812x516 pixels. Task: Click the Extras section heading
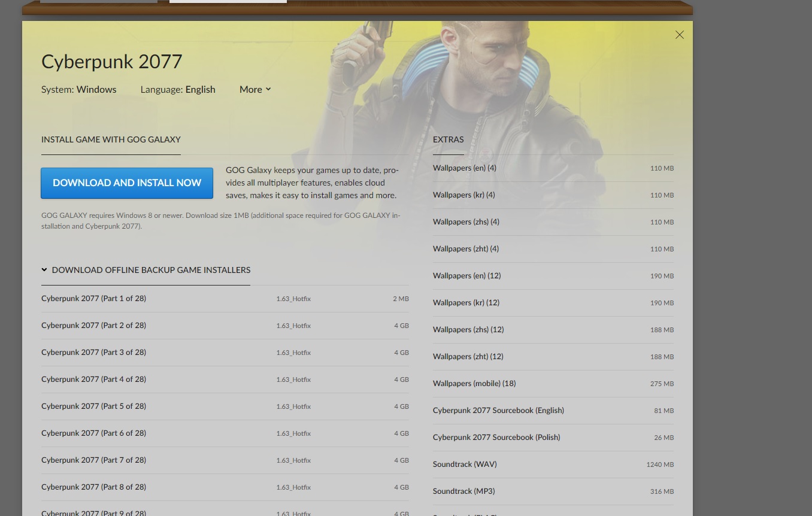(x=449, y=139)
